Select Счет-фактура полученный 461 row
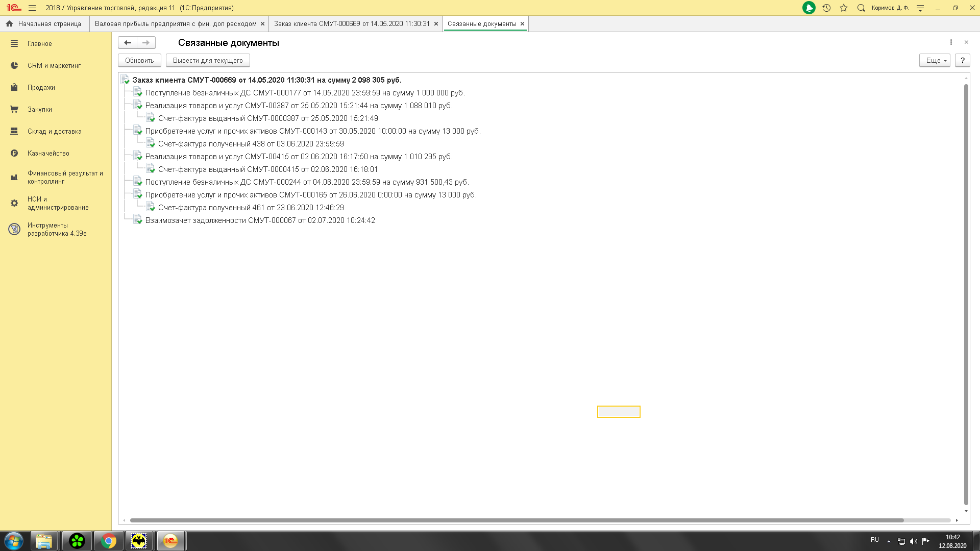The height and width of the screenshot is (551, 980). pyautogui.click(x=251, y=208)
